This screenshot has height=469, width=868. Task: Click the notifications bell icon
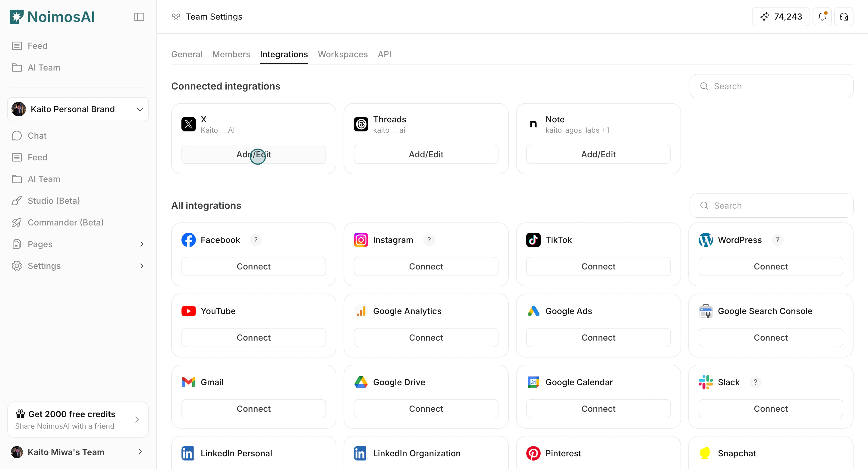pyautogui.click(x=822, y=17)
